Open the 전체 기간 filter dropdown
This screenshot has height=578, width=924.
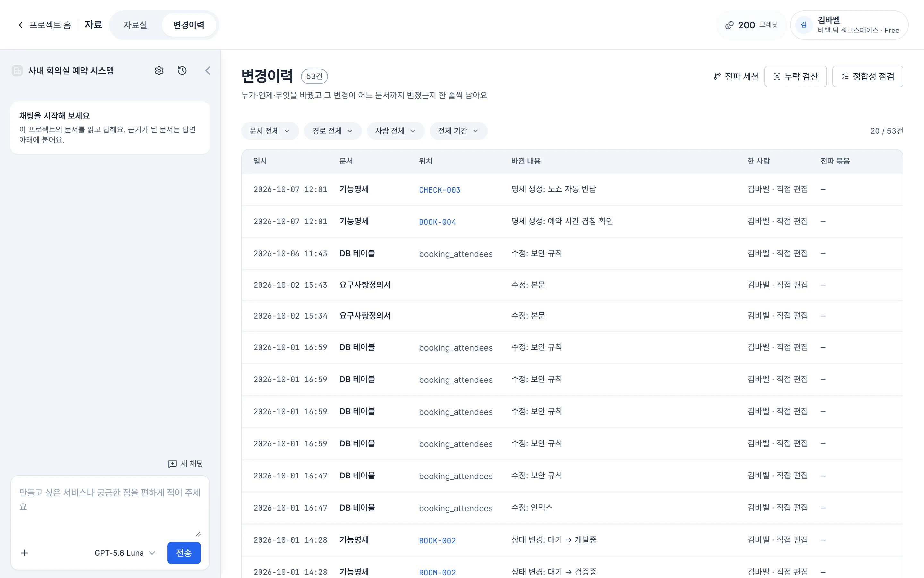tap(458, 131)
